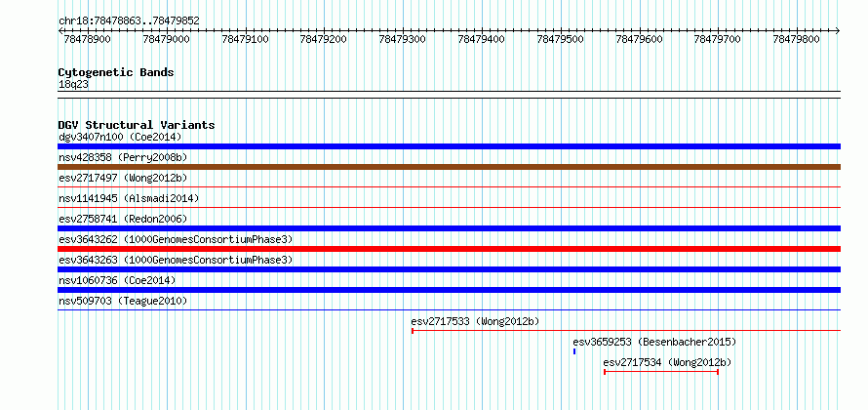Open the esv2717534 (Wong2012b) label

click(668, 362)
